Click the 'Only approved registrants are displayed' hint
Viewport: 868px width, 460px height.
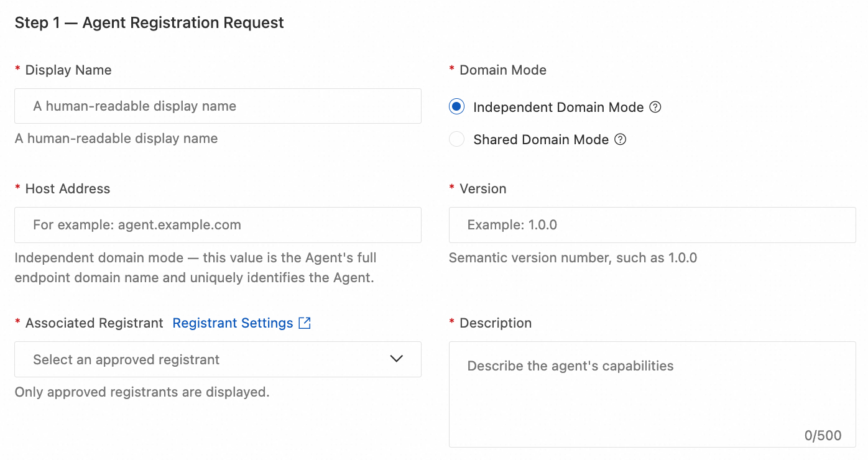coord(142,392)
